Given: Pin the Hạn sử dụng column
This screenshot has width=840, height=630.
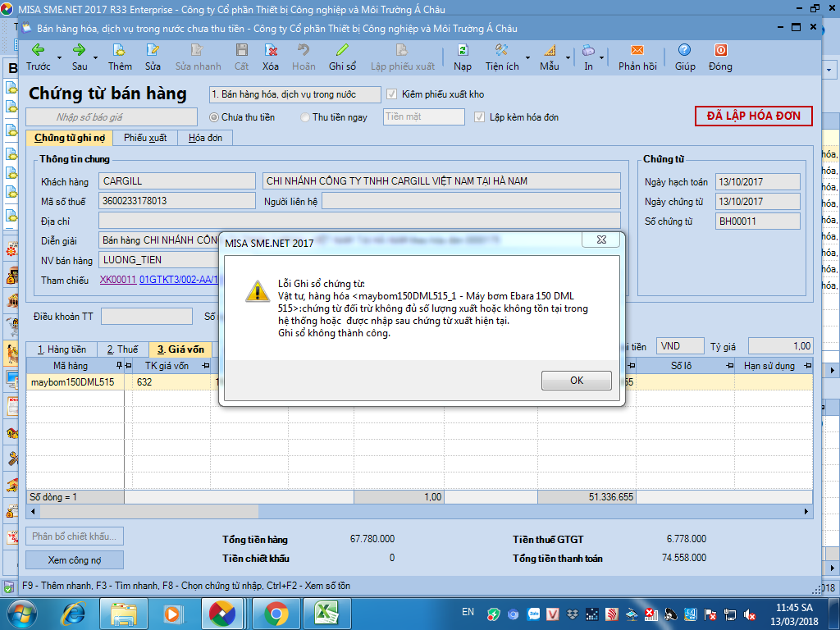Looking at the screenshot, I should coord(808,365).
